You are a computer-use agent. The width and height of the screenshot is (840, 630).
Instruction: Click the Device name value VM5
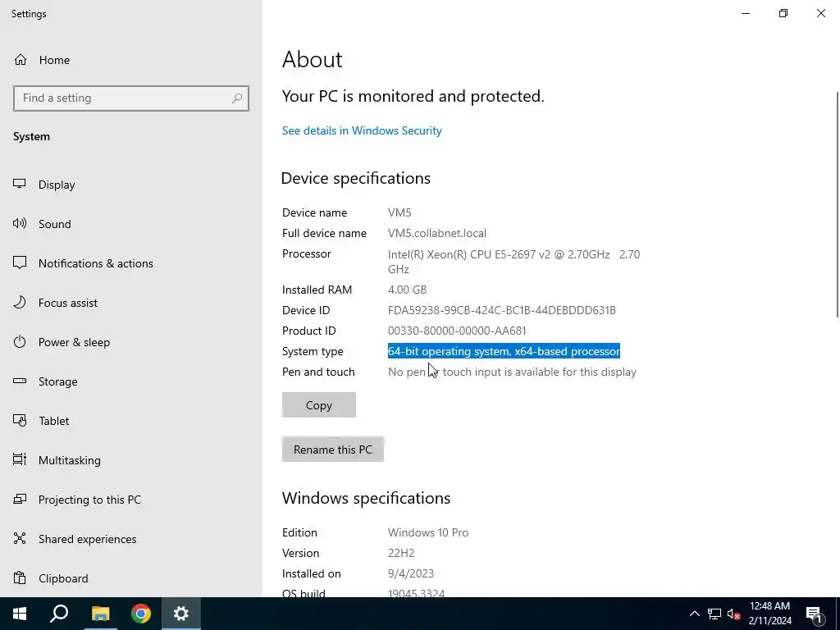[399, 212]
